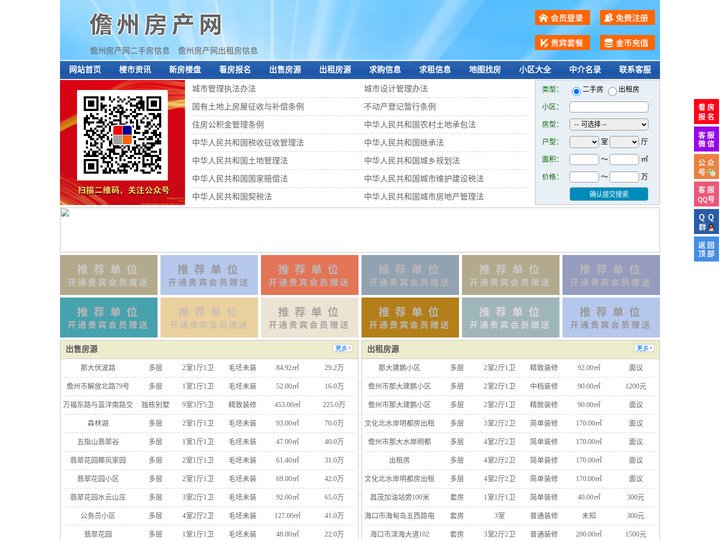This screenshot has height=540, width=720.
Task: Open 昌茂加油站旁100米 rental listing
Action: [399, 497]
